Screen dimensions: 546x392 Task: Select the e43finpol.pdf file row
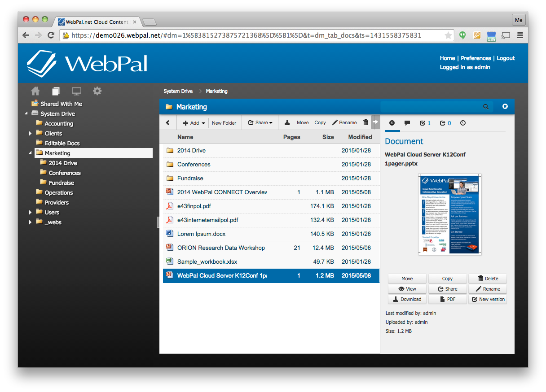[271, 206]
